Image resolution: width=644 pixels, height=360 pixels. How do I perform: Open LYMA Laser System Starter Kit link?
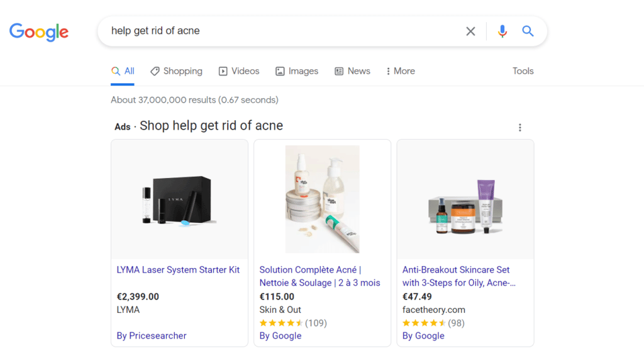[178, 270]
